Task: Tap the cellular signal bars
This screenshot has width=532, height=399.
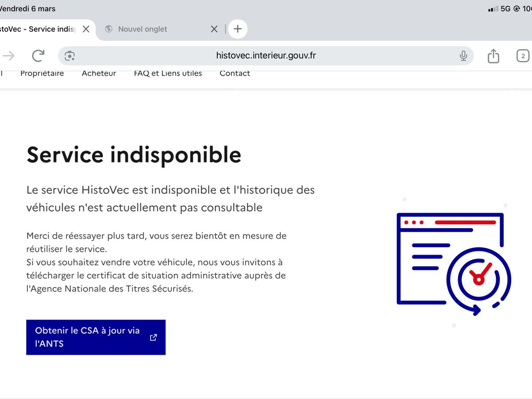Action: (493, 9)
